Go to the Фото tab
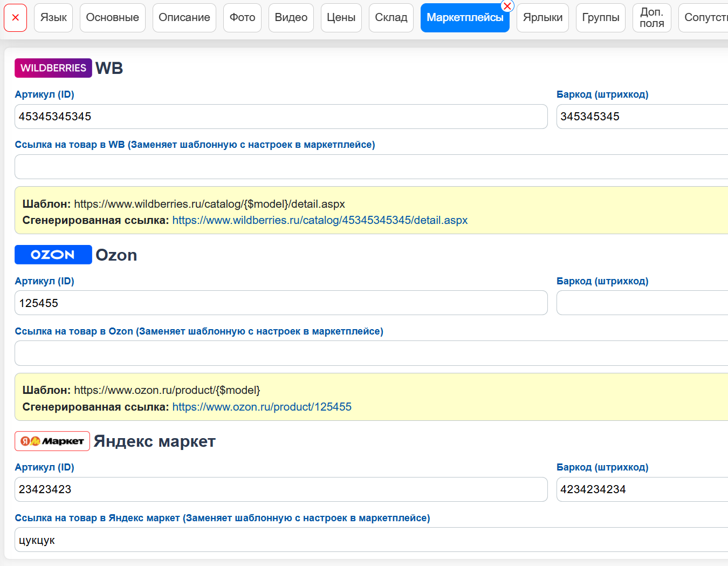The height and width of the screenshot is (566, 728). click(x=243, y=17)
